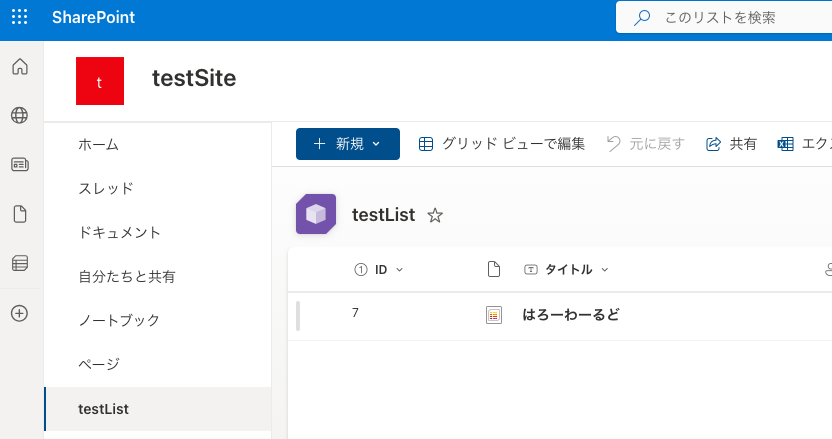Click the purple testList list icon
Screen dimensions: 832x439
coord(316,214)
